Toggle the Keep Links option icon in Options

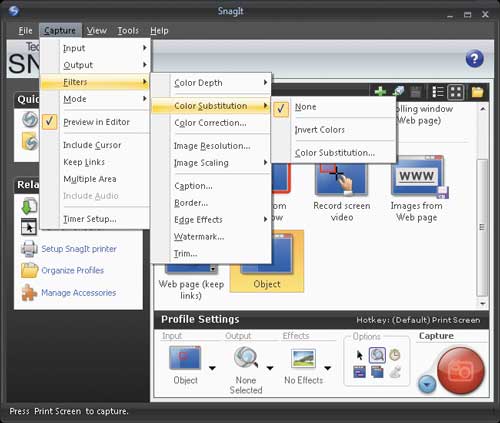pos(359,372)
